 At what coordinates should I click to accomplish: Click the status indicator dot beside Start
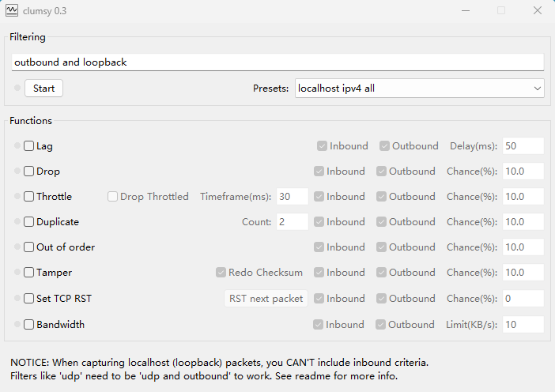coord(17,88)
